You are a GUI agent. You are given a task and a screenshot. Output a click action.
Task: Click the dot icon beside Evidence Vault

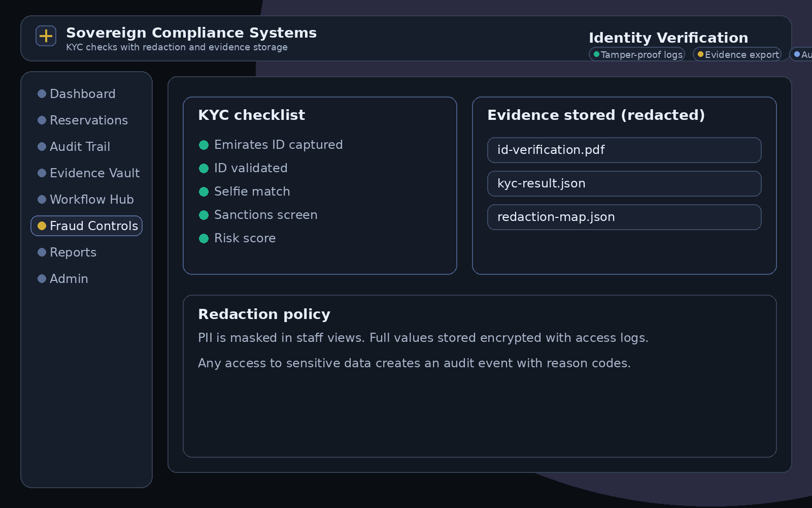(x=42, y=173)
